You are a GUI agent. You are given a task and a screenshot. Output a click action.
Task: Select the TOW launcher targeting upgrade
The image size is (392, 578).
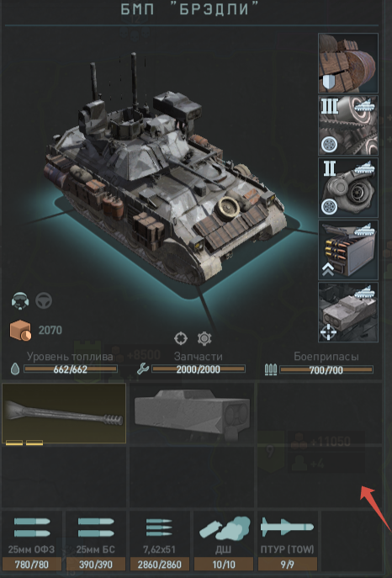[x=348, y=312]
